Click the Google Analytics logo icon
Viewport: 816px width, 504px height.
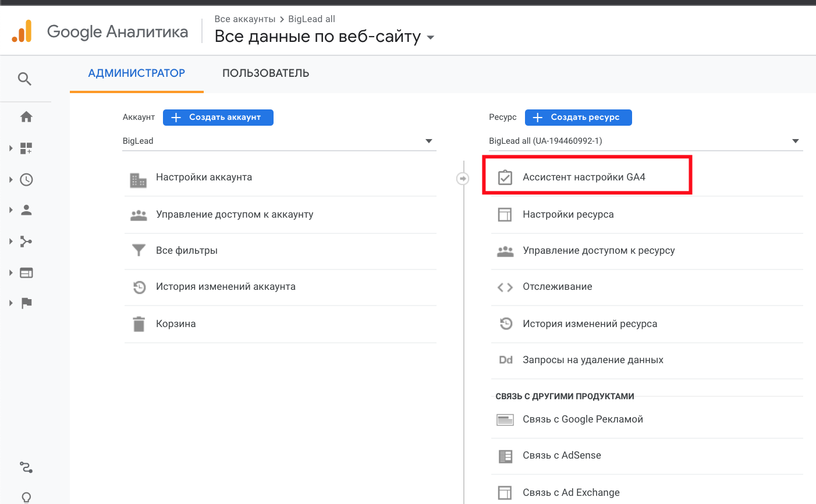[22, 31]
